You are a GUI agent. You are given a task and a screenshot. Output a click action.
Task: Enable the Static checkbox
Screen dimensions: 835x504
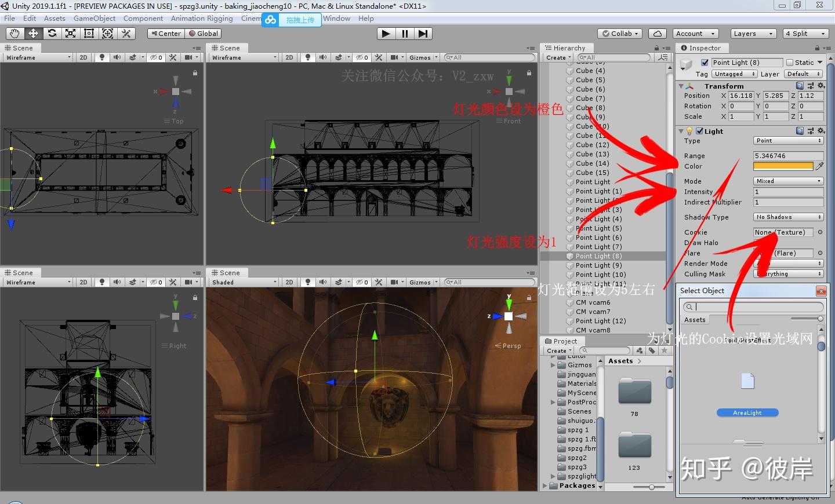pyautogui.click(x=790, y=63)
